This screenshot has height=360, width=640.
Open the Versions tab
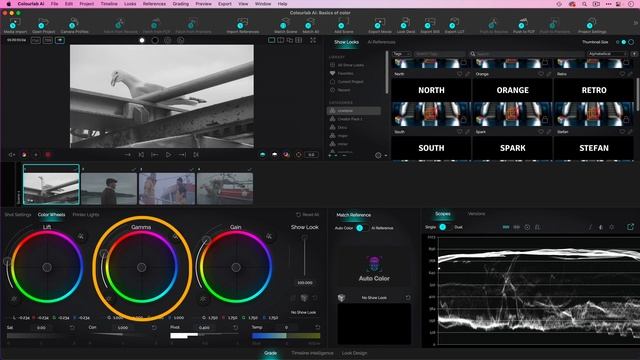click(476, 213)
